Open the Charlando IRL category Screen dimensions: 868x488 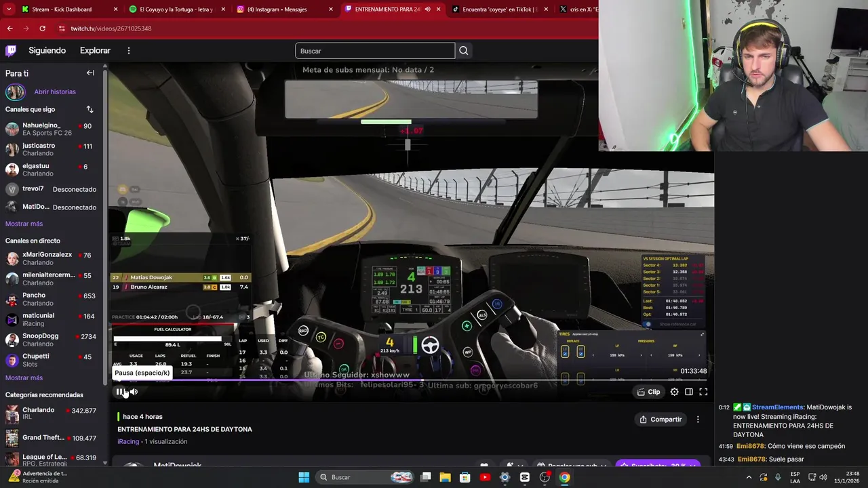pos(51,413)
